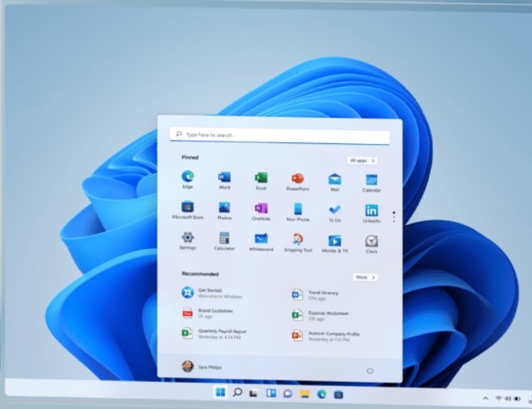Open Microsoft Store on the taskbar
This screenshot has width=532, height=409.
[x=338, y=394]
